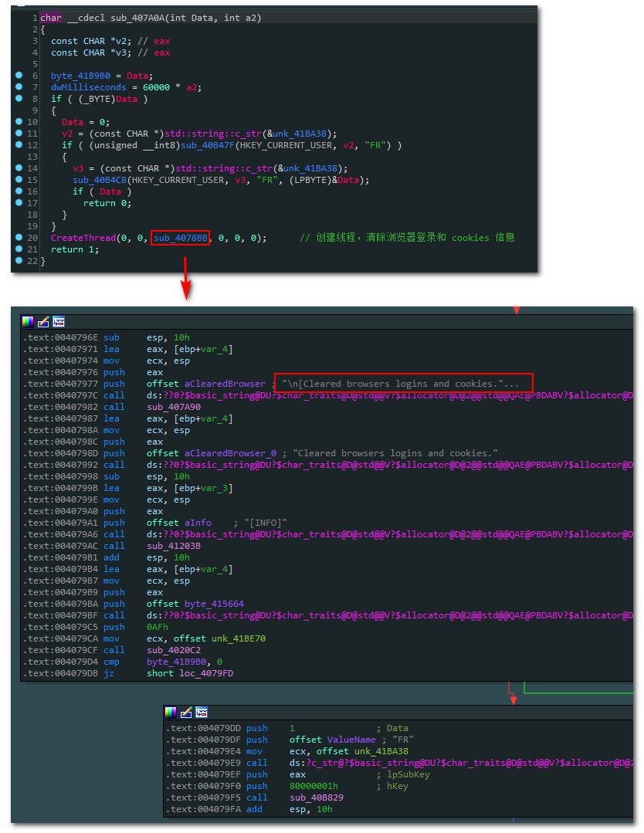Open function sub_4078BB in CreateThread call
The width and height of the screenshot is (644, 833).
pyautogui.click(x=180, y=238)
